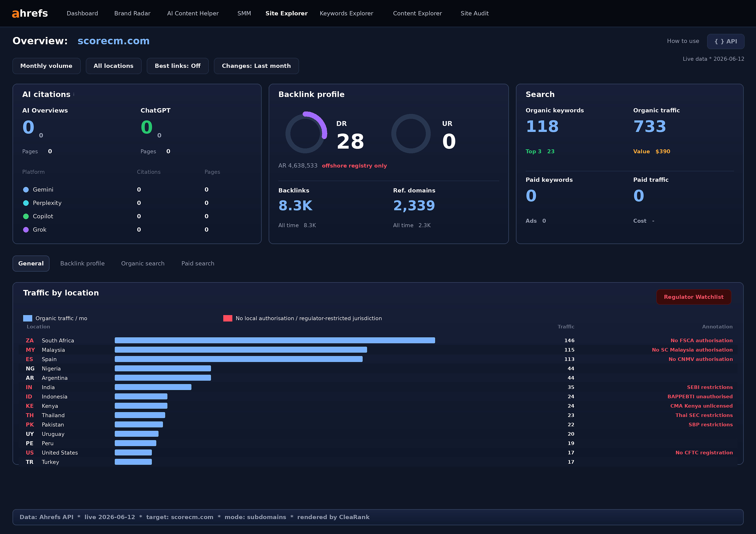Click the How to use link
Viewport: 756px width, 534px height.
click(683, 41)
